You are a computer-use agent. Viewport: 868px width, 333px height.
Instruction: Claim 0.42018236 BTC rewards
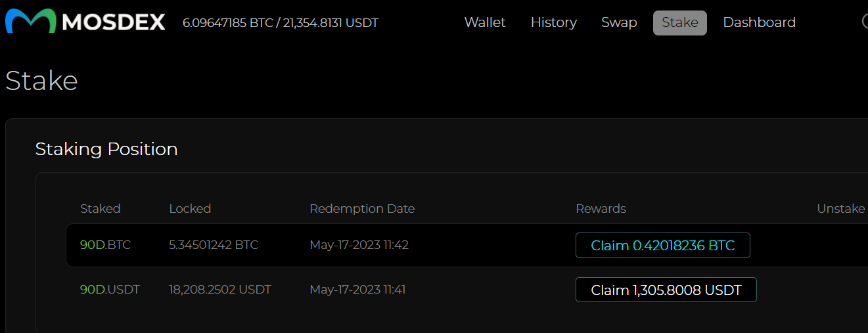(663, 246)
